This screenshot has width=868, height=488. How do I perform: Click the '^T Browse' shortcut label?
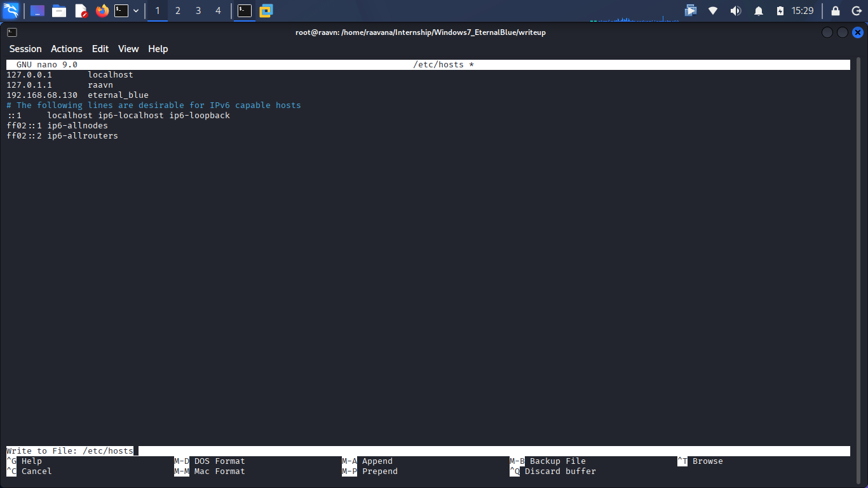(700, 461)
